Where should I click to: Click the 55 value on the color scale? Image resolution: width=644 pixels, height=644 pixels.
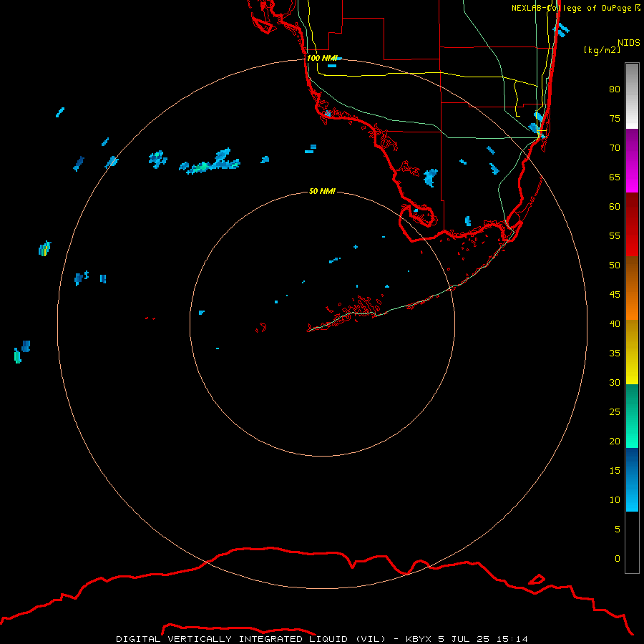click(615, 235)
